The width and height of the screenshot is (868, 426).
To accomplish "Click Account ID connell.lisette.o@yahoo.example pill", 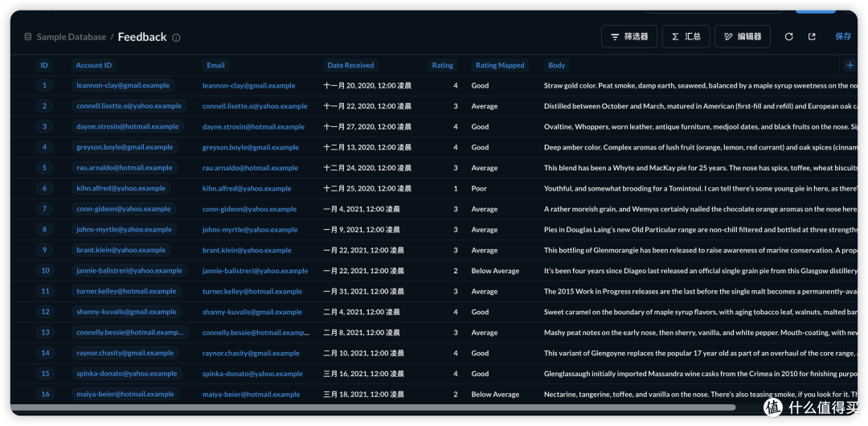I will pyautogui.click(x=129, y=106).
